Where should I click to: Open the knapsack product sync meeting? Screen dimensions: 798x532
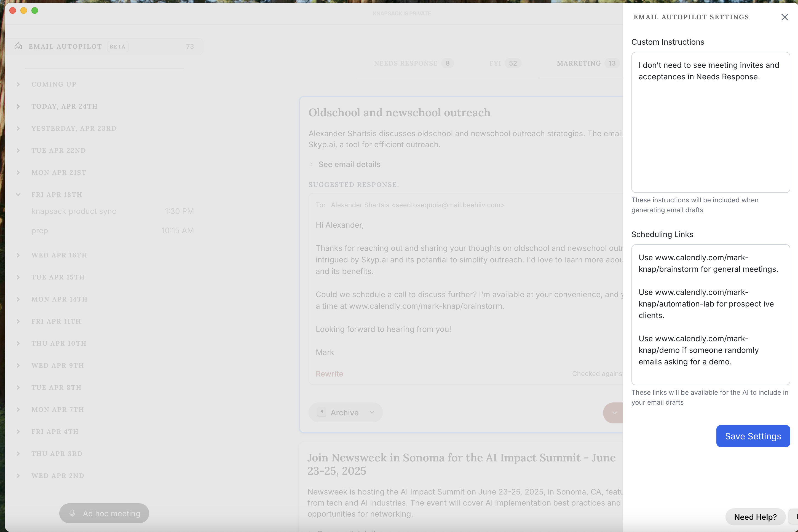74,211
